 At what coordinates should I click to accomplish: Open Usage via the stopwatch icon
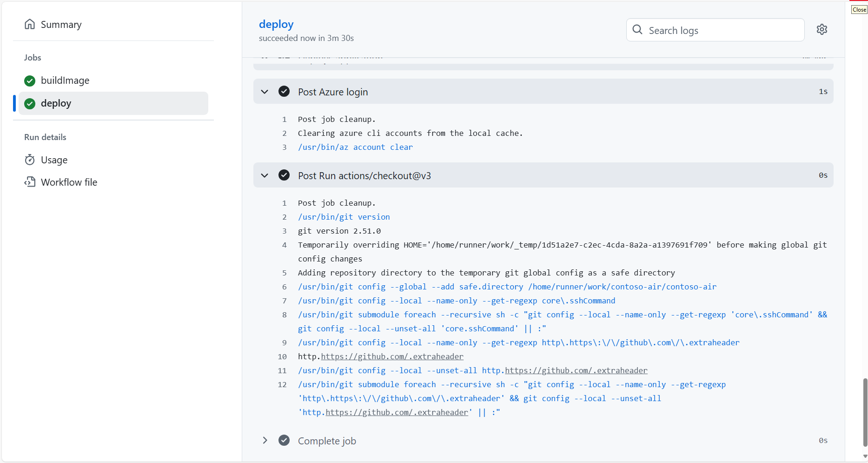[29, 160]
